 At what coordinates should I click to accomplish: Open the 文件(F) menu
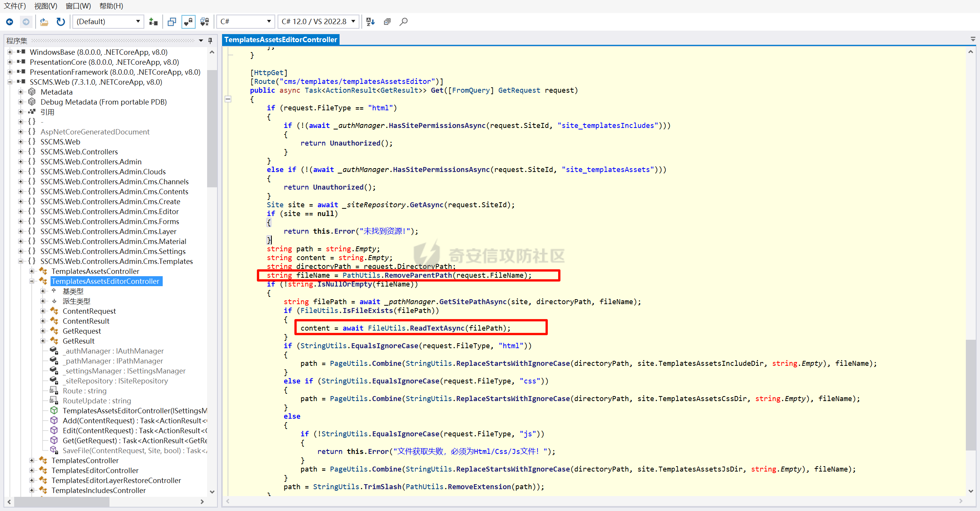click(x=15, y=6)
